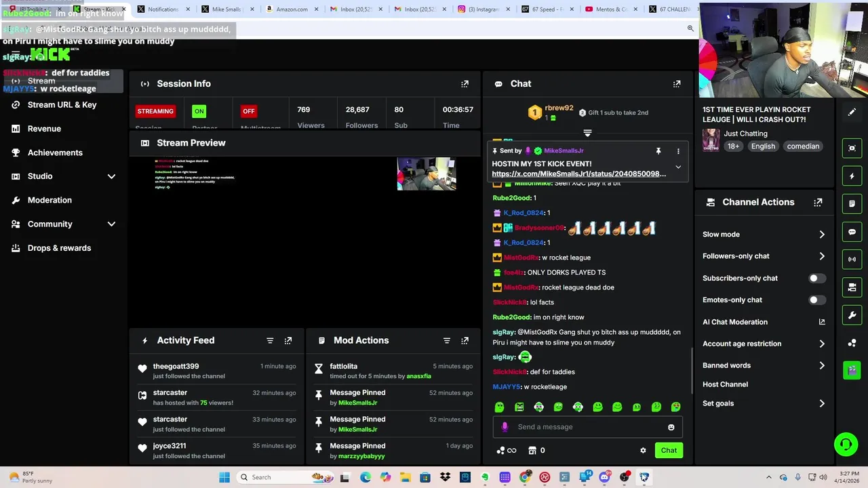Click the purple microphone icon in chat input
868x488 pixels.
[505, 427]
